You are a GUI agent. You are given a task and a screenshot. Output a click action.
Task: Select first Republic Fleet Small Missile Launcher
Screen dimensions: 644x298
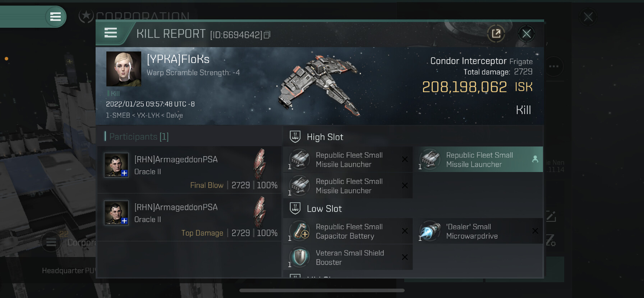tap(348, 159)
